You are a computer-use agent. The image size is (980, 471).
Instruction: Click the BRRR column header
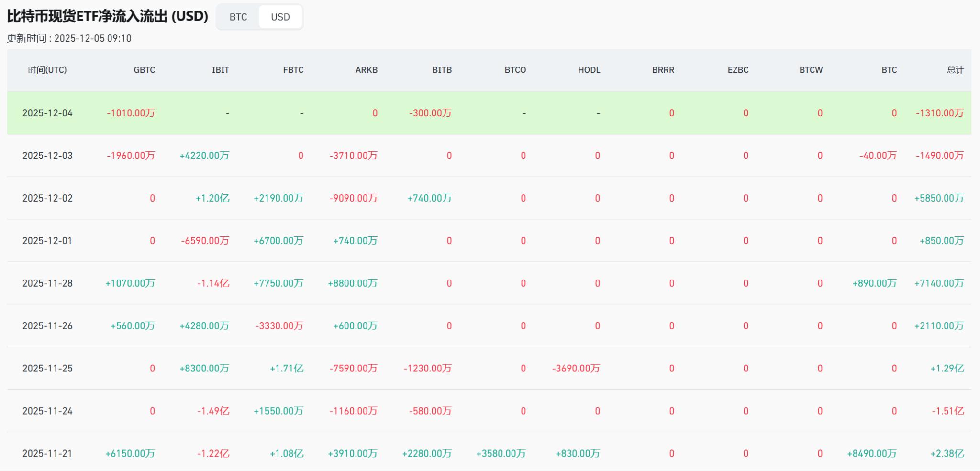pos(662,69)
